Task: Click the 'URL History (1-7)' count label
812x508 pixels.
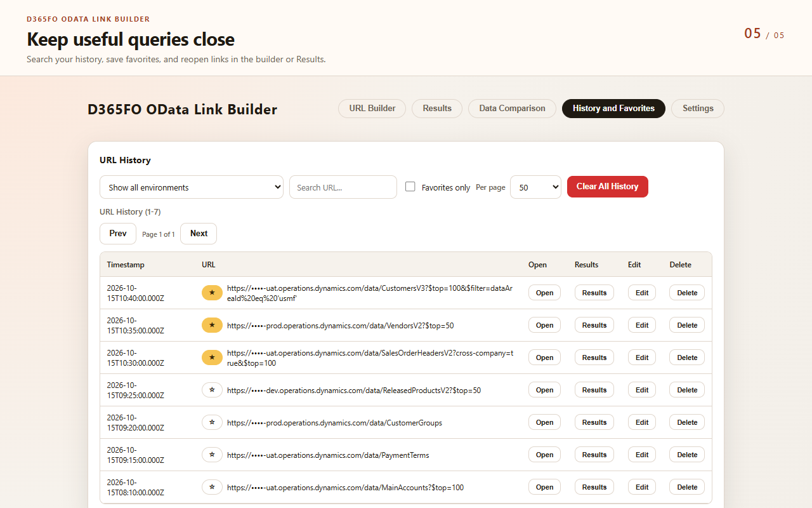Action: 130,212
